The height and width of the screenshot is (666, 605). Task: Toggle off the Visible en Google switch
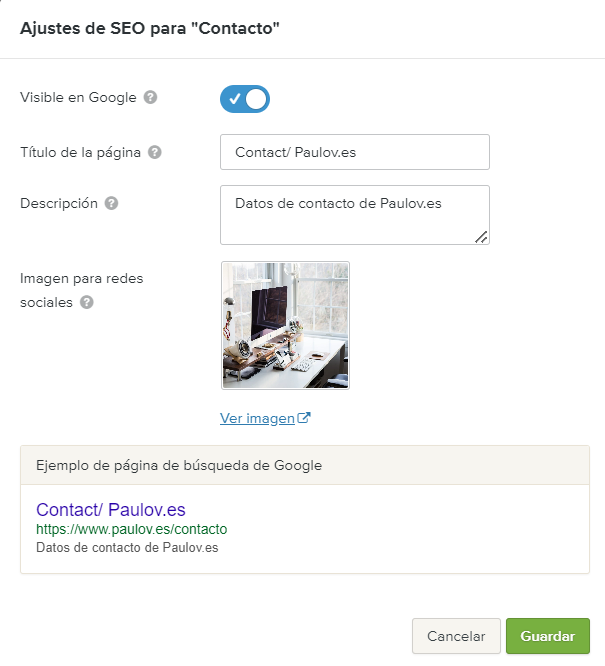[245, 99]
